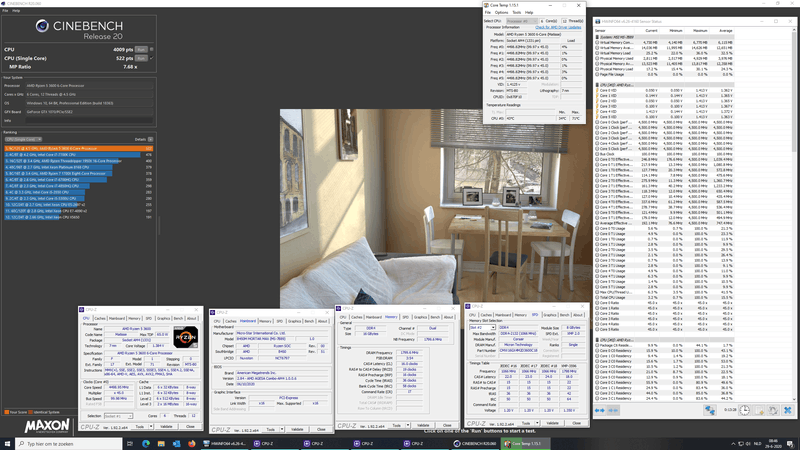This screenshot has width=800, height=450.
Task: Open the Help menu in Cinebench
Action: tap(16, 10)
